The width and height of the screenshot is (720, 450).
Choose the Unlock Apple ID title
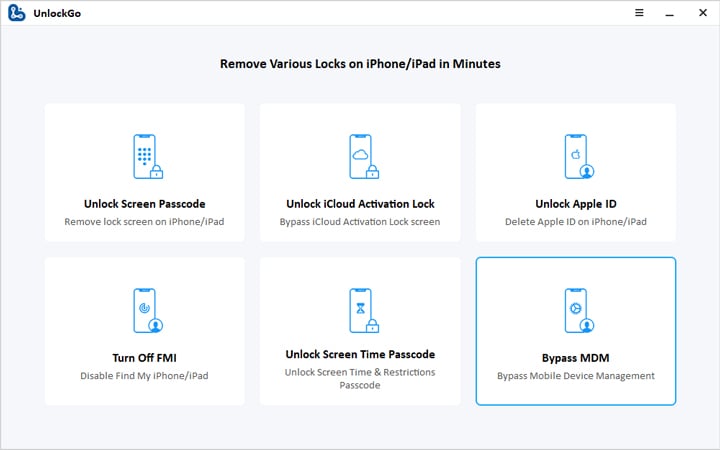tap(576, 204)
